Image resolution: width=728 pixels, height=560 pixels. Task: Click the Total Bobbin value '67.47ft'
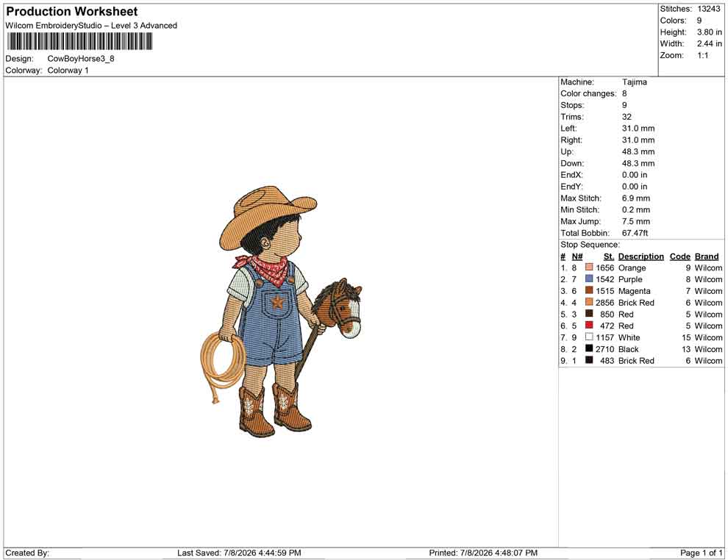click(635, 233)
